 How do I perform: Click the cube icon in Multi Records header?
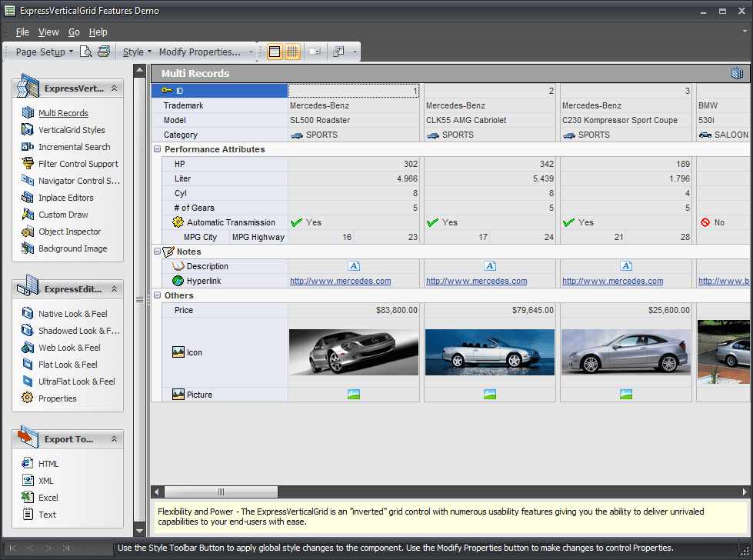coord(737,73)
